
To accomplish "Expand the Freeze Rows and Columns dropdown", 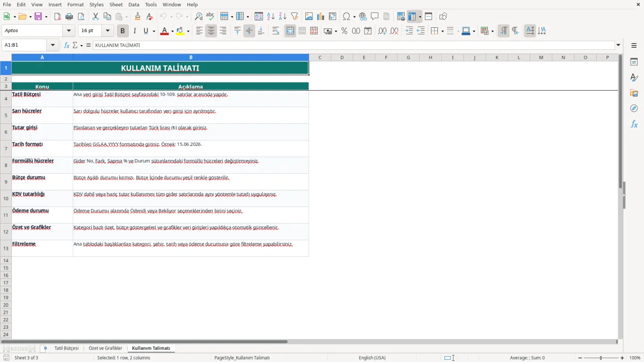I will (x=420, y=17).
